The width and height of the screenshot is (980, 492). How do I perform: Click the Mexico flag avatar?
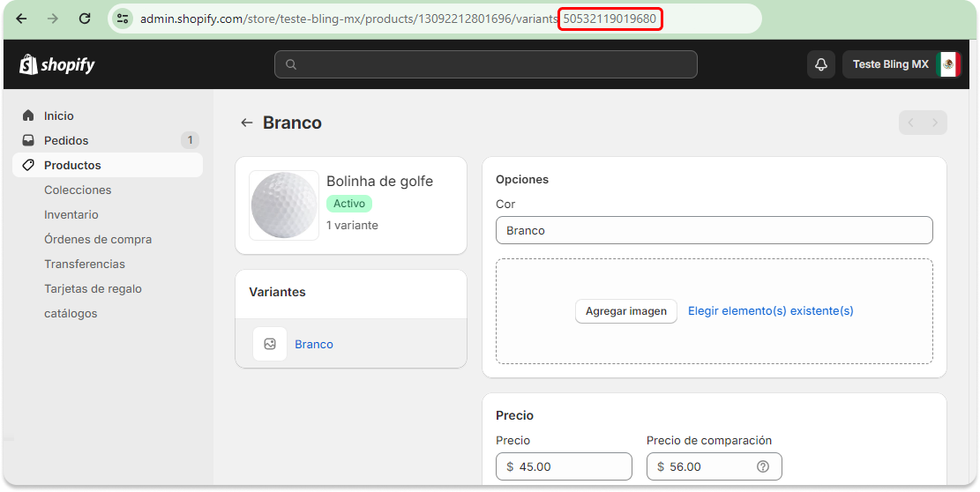pos(948,64)
